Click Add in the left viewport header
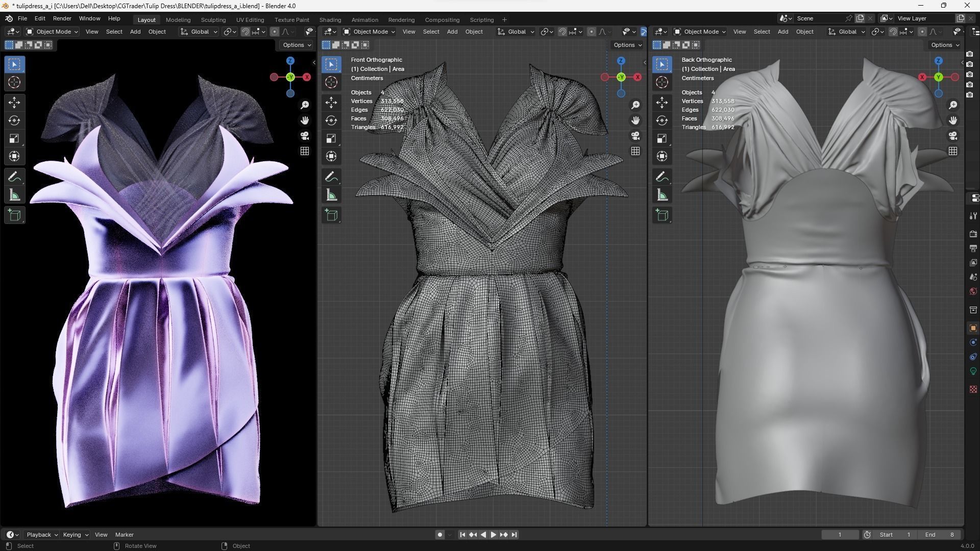The width and height of the screenshot is (980, 551). pyautogui.click(x=135, y=32)
